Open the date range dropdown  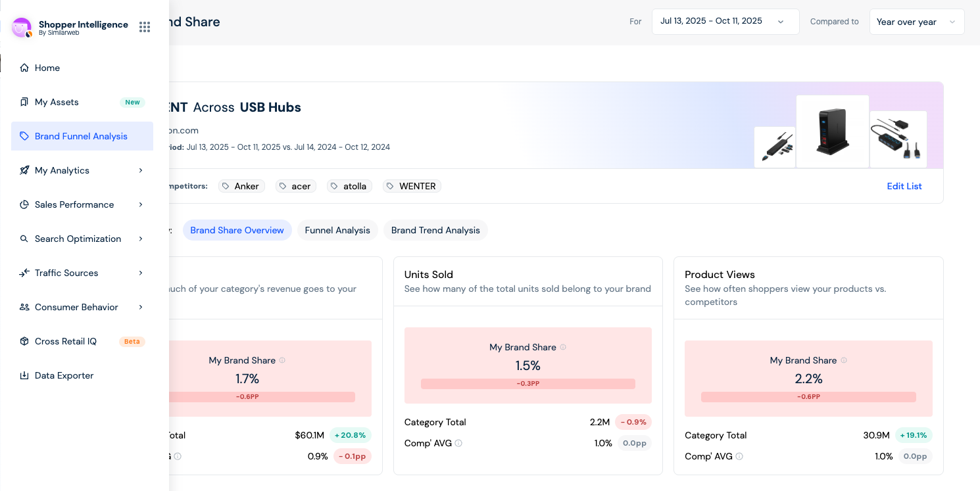[x=725, y=22]
